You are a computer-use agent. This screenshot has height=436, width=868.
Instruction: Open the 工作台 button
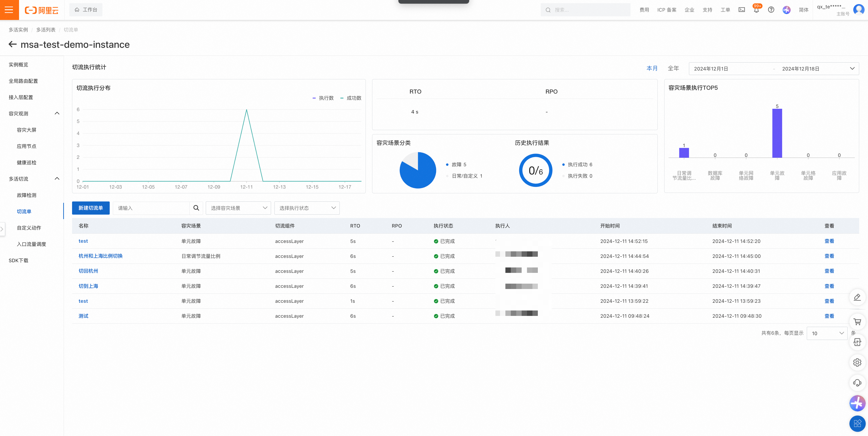(86, 10)
